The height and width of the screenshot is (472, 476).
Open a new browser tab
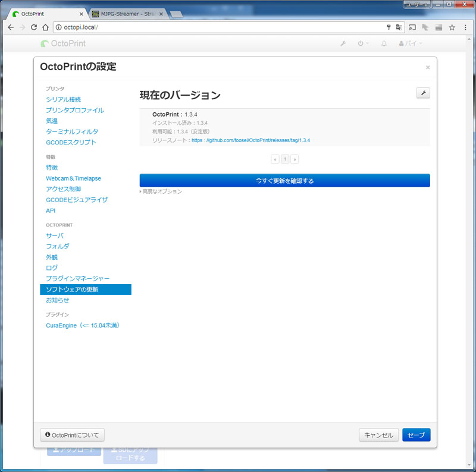point(176,14)
